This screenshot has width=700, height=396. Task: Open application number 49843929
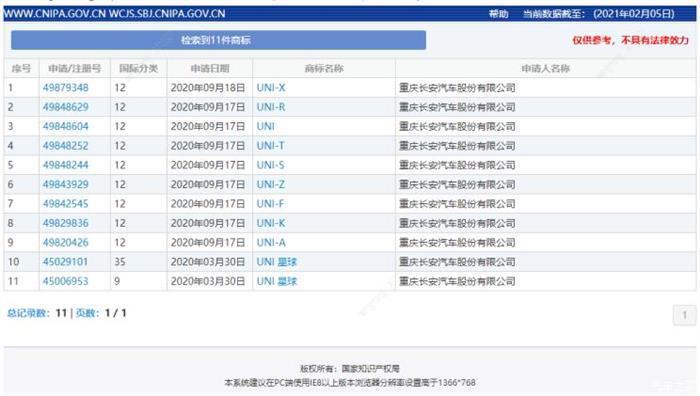[66, 184]
